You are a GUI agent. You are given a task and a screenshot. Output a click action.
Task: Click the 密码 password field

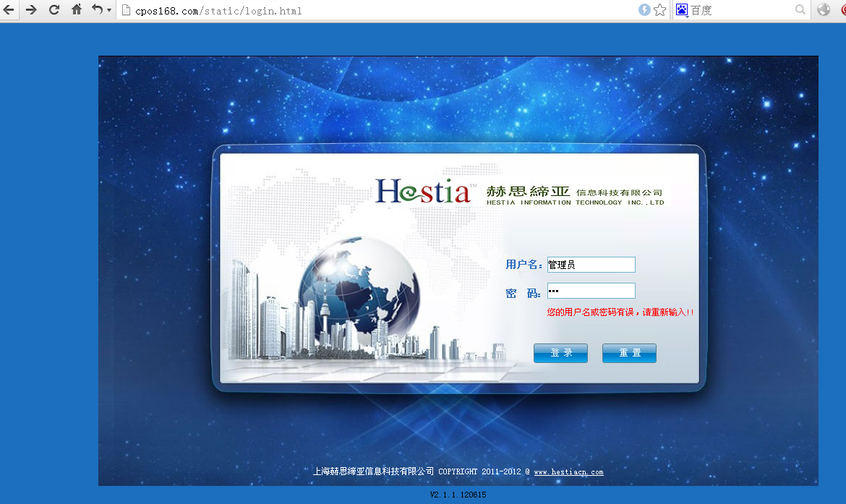[x=591, y=291]
